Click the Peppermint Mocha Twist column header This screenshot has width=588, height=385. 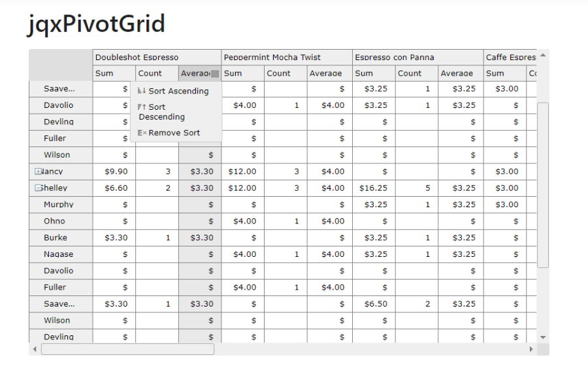[287, 58]
